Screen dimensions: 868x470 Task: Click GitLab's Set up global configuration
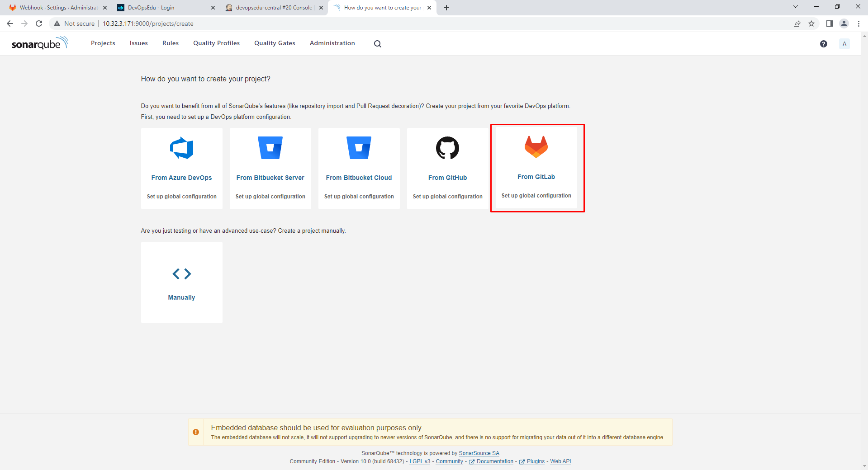pos(536,196)
